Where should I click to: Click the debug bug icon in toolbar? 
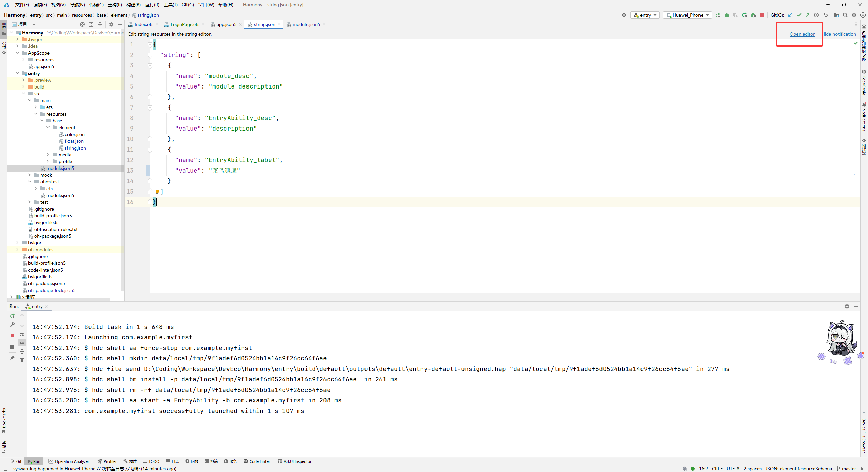726,15
